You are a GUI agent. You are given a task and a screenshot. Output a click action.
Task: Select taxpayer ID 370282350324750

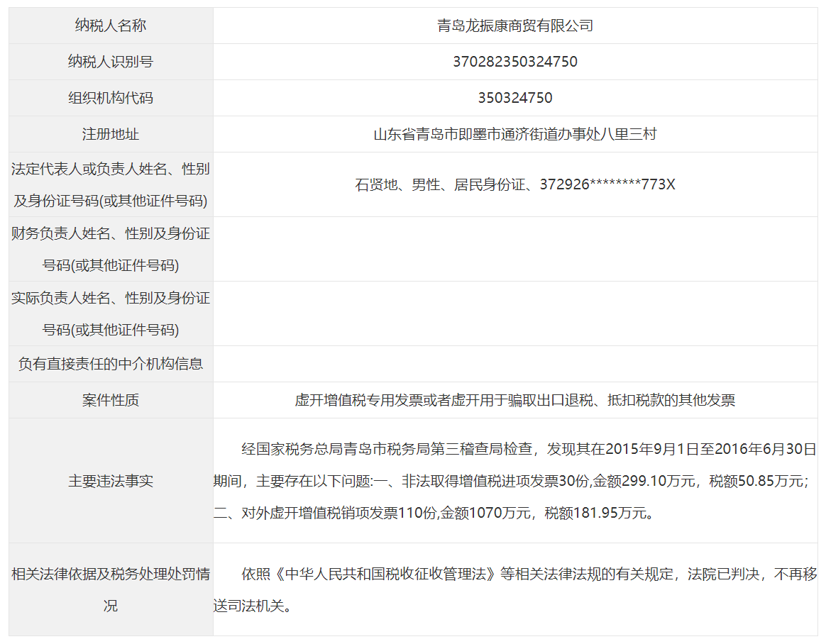[x=514, y=62]
